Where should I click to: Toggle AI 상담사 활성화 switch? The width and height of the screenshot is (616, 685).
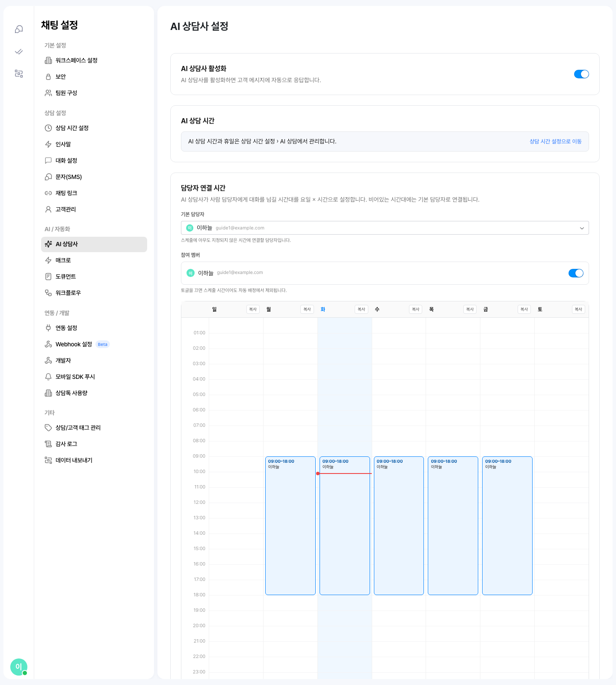point(581,74)
